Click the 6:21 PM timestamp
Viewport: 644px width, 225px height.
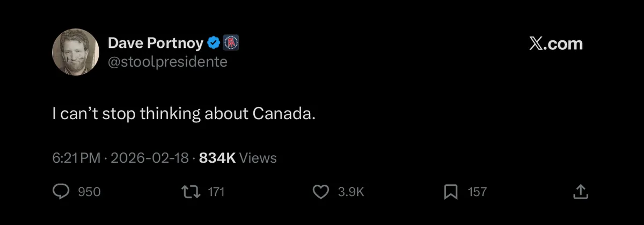coord(76,158)
